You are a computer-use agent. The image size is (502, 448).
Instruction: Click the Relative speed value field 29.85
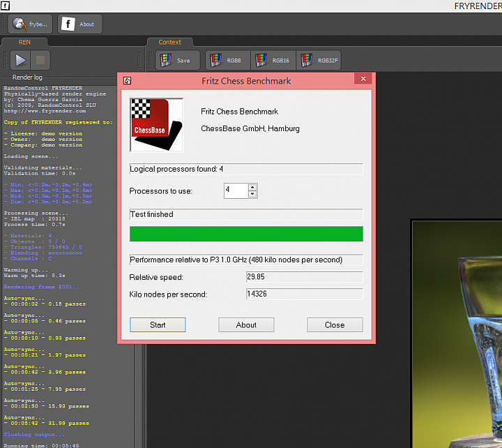[x=305, y=276]
